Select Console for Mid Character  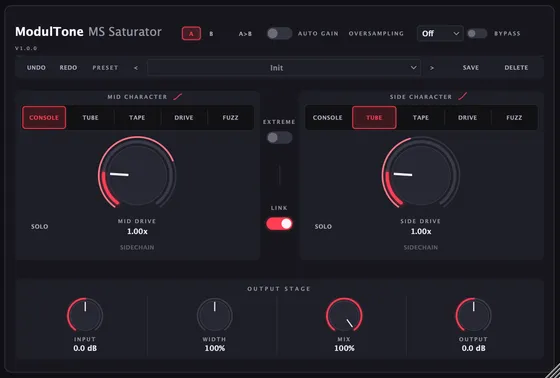coord(44,118)
